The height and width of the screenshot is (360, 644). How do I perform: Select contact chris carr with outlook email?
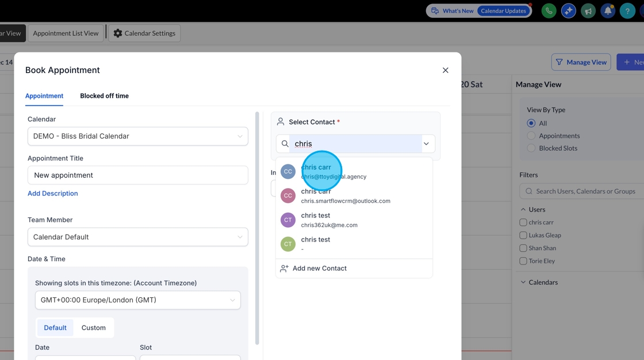point(354,196)
